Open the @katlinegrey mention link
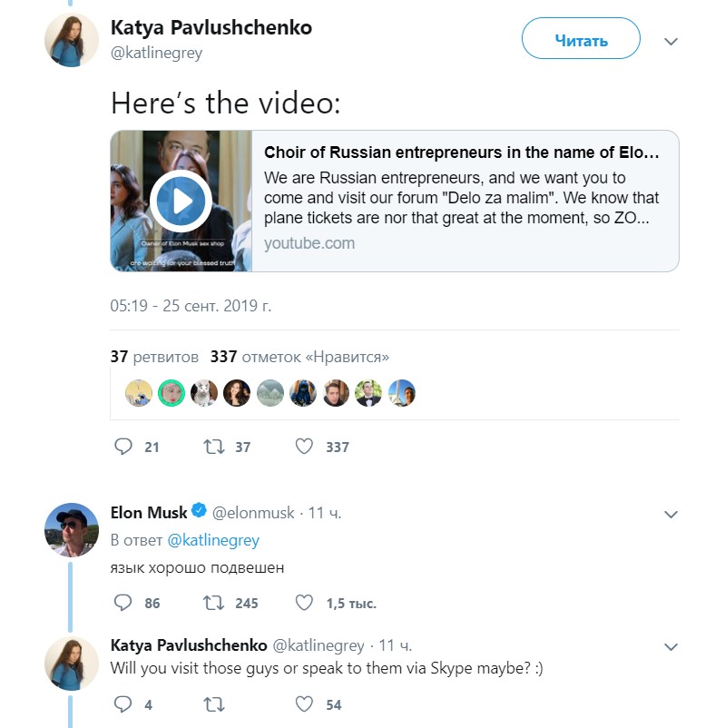Image resolution: width=725 pixels, height=728 pixels. 213,540
